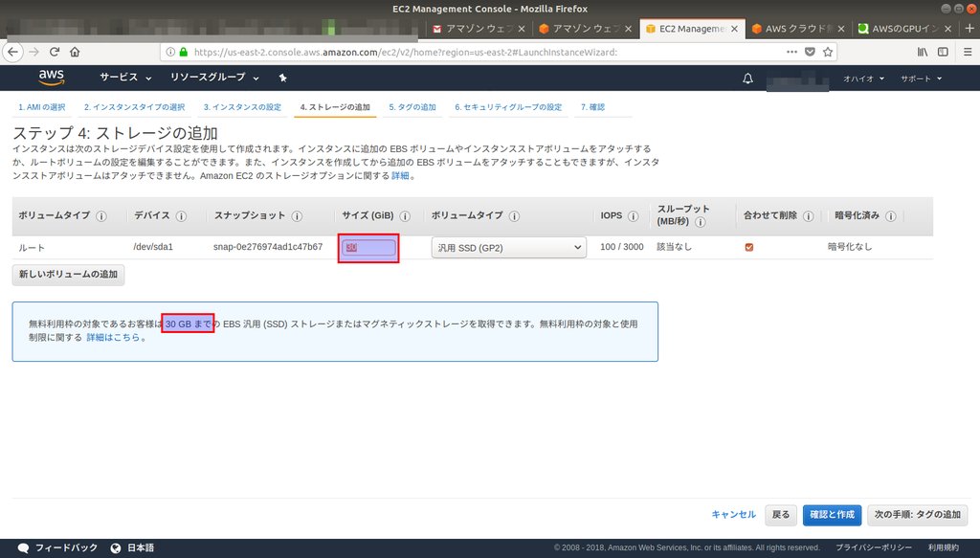Show info icon next to 暗号化済み

tap(891, 216)
